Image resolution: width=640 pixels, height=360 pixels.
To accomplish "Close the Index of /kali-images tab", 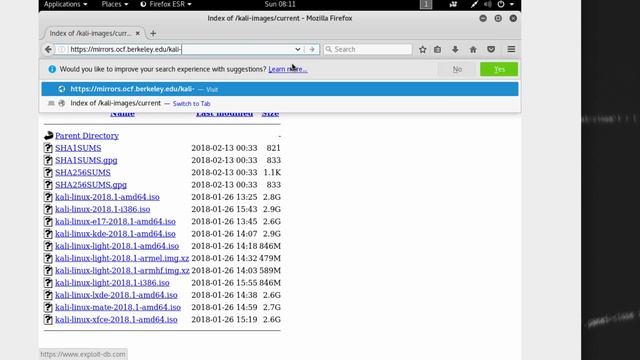I will tap(138, 33).
